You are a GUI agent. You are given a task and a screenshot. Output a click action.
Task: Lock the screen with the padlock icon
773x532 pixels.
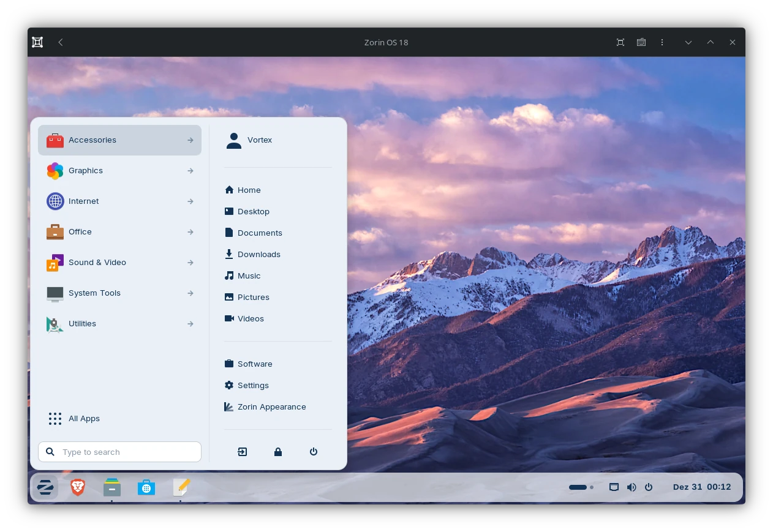tap(278, 452)
